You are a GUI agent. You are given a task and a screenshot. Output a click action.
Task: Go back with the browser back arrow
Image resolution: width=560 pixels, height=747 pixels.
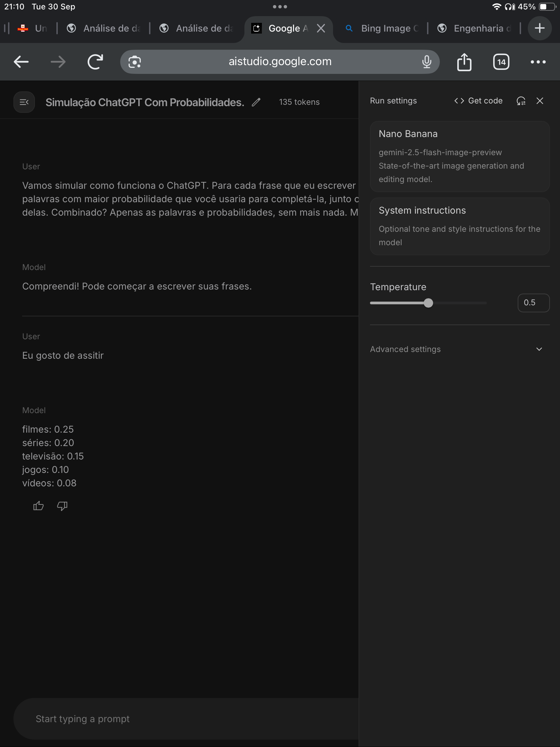point(21,62)
